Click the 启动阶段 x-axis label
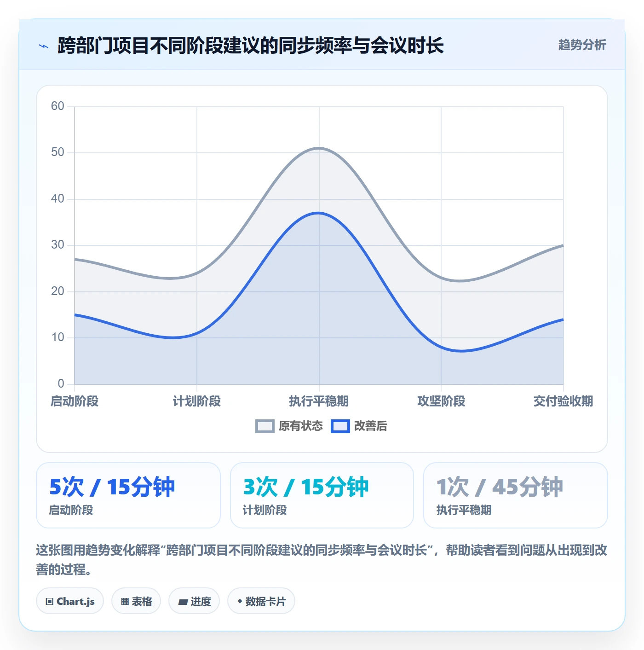The image size is (644, 650). point(75,401)
